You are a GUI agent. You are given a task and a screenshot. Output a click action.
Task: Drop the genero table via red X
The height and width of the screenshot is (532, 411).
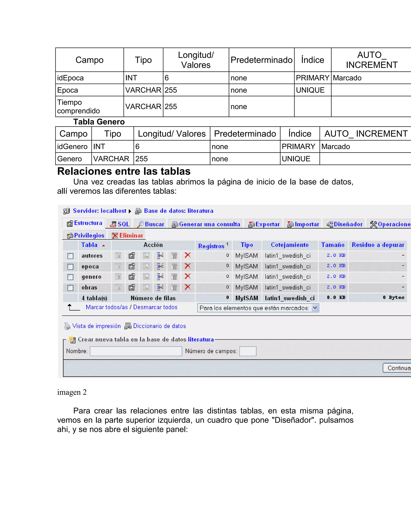[x=188, y=276]
